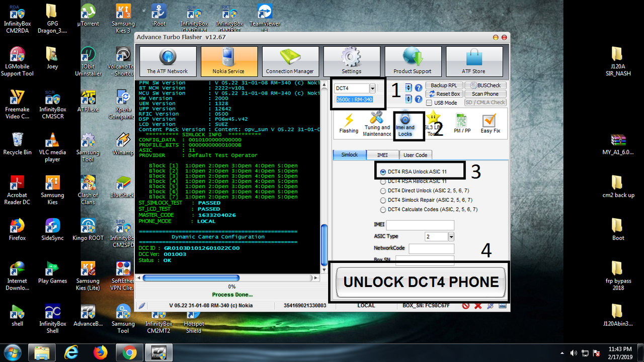Open LGMobile Support Tool shortcut
Screen dimensions: 644x362
(17, 61)
